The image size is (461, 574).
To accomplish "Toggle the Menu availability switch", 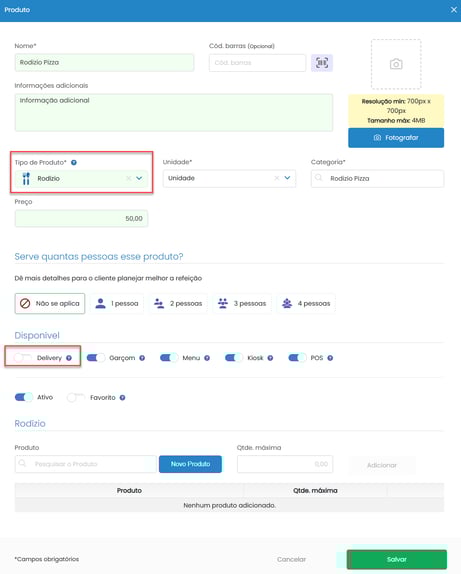I will 169,358.
